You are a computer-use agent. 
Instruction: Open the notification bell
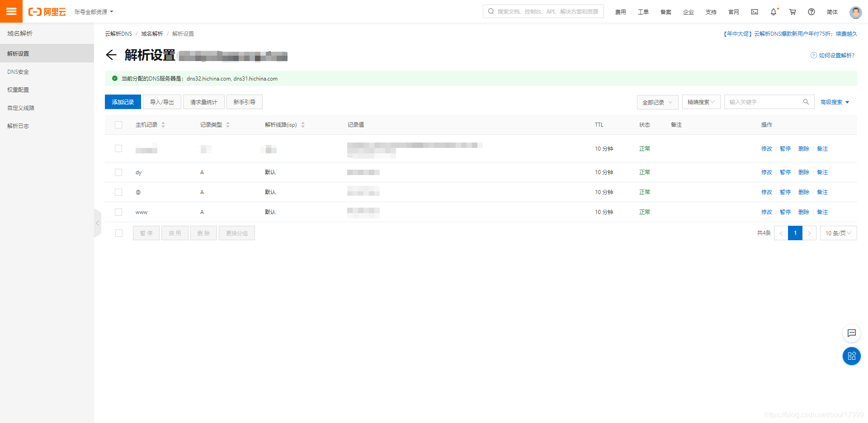tap(774, 12)
